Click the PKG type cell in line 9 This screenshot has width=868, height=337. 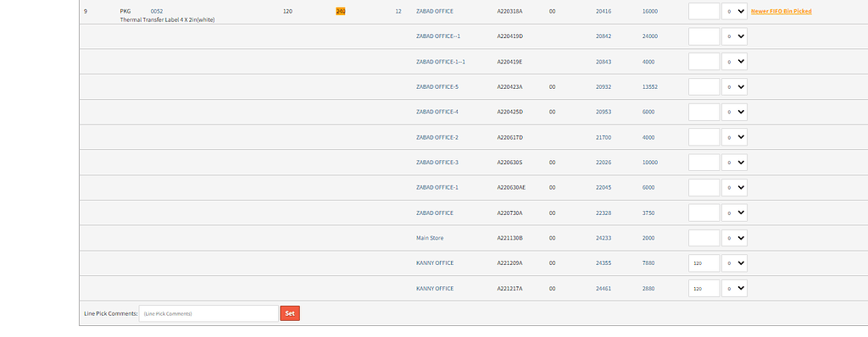click(x=125, y=11)
